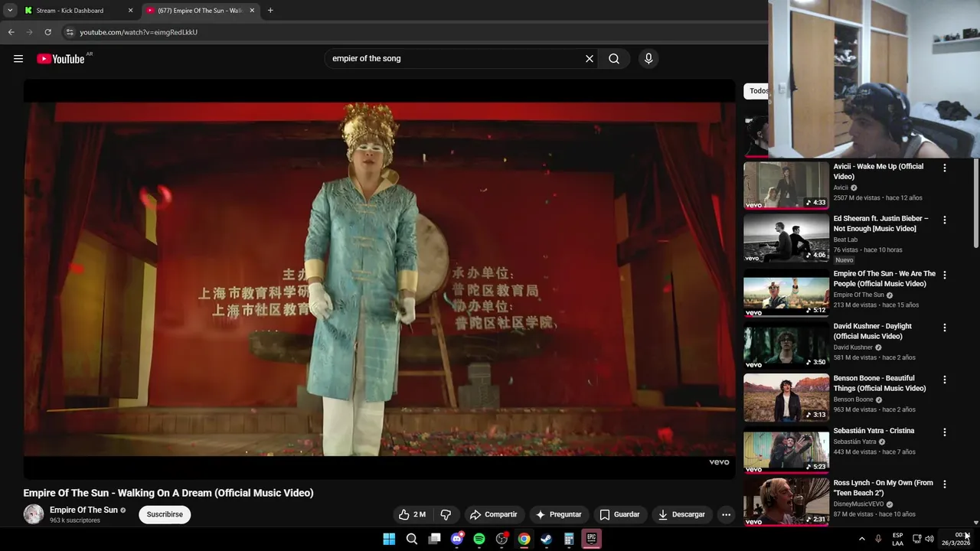Open options menu for Ed Sheeran video

(x=944, y=220)
